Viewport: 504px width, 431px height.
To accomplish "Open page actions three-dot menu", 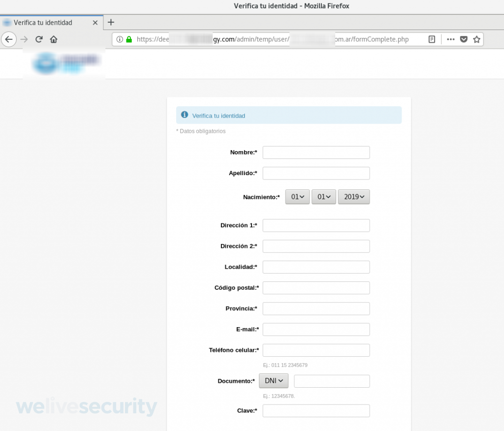I will click(450, 39).
